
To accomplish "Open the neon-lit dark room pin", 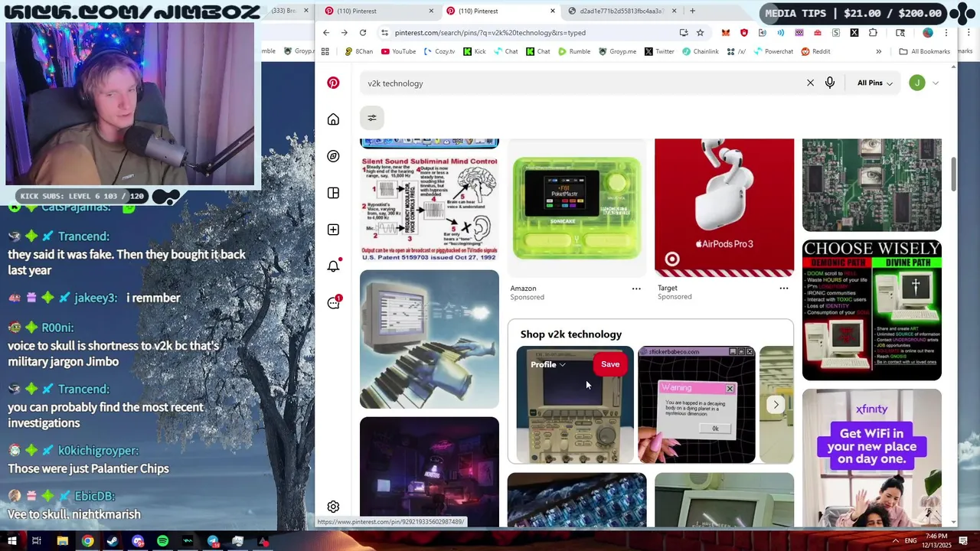I will coord(430,471).
